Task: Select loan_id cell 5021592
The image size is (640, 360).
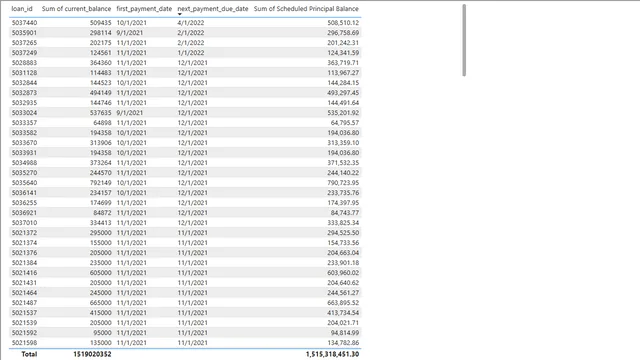Action: (24, 333)
